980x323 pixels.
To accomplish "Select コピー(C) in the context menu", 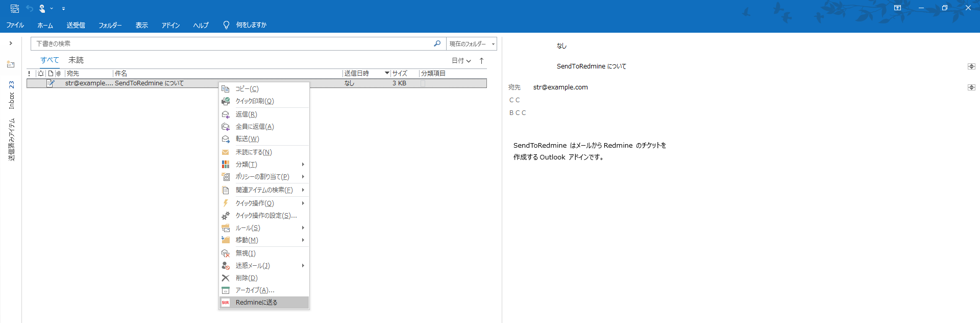I will [x=264, y=89].
